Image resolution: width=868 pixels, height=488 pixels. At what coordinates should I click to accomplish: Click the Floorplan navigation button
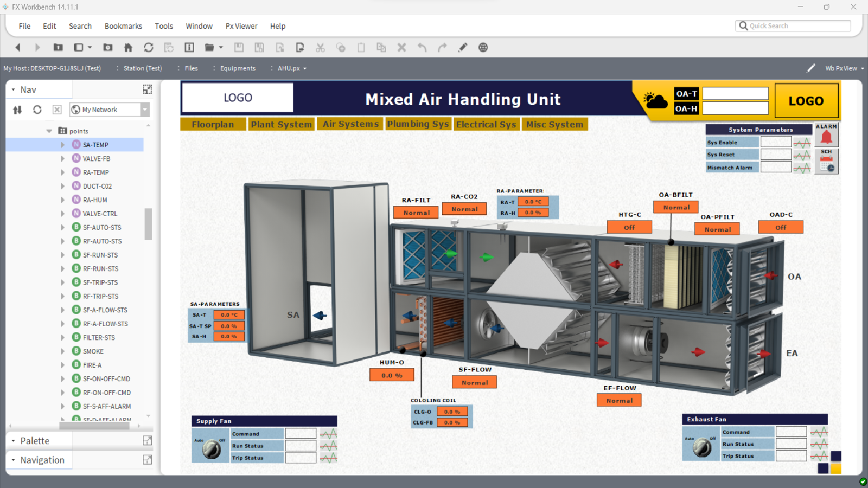tap(213, 124)
